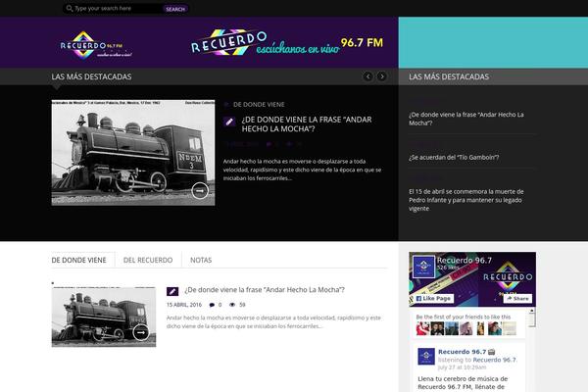Click the magnifier icon in search bar
The width and height of the screenshot is (588, 392).
coord(69,8)
